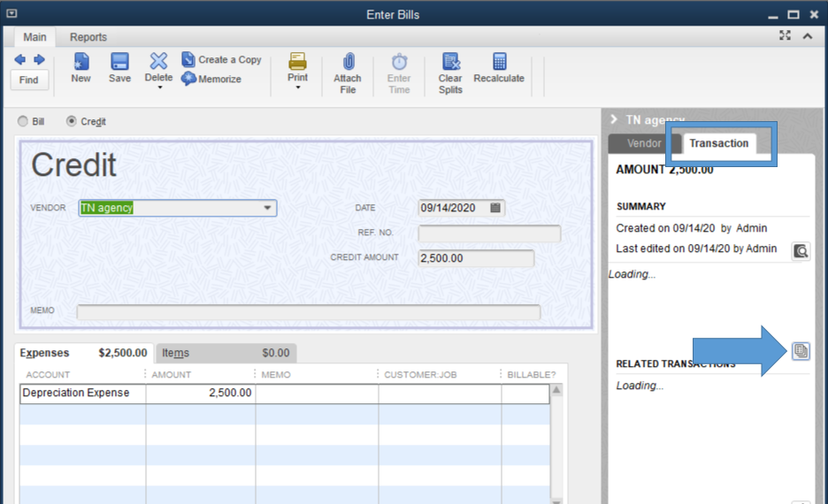Click the Billable? column header

(x=532, y=375)
